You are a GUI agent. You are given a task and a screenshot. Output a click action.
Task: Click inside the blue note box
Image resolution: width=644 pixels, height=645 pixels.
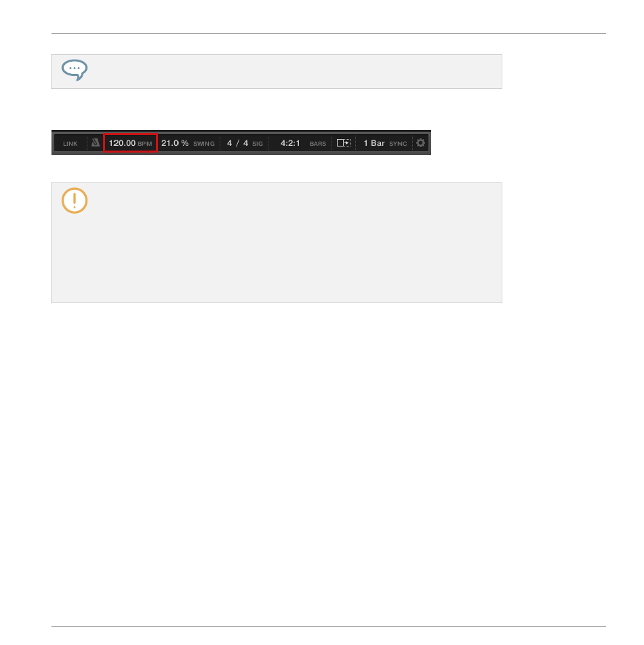click(277, 72)
